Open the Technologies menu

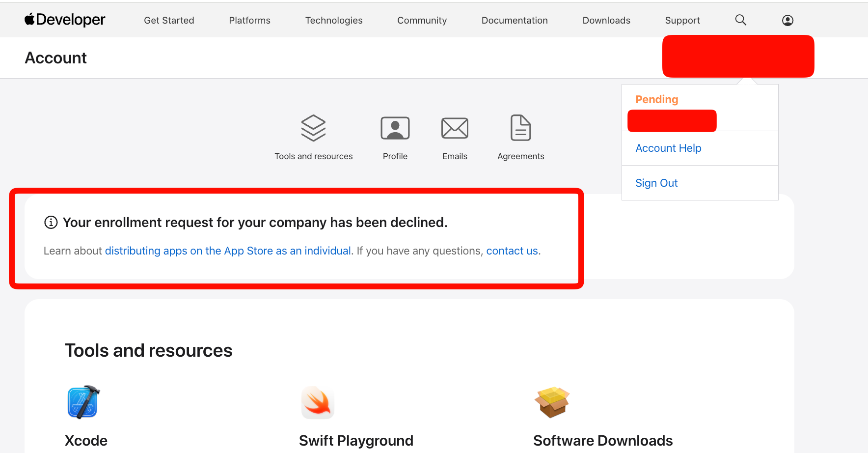[x=334, y=20]
